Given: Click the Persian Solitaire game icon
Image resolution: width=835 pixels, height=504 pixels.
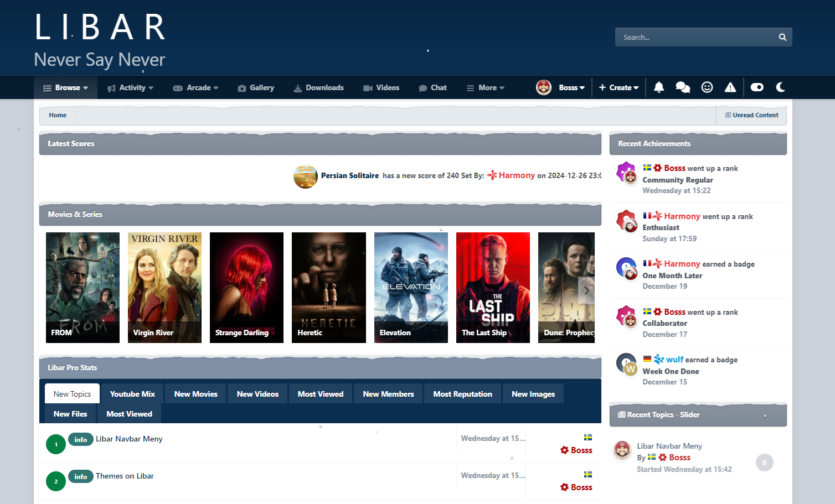Looking at the screenshot, I should (306, 176).
